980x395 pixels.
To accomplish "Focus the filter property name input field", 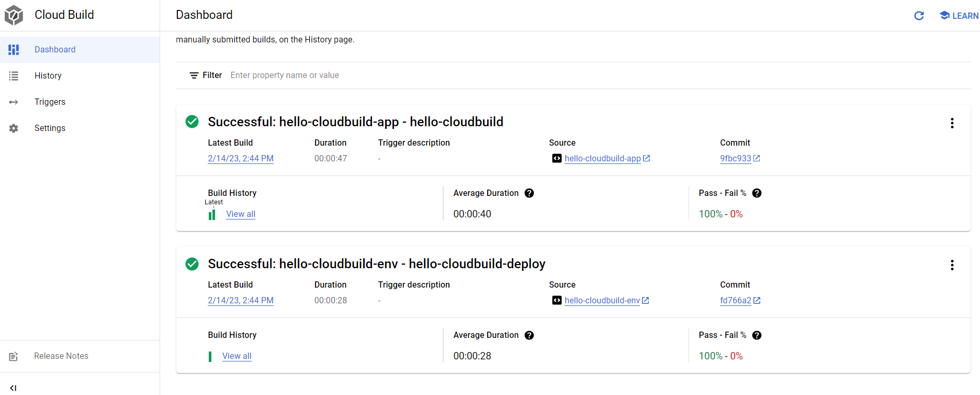I will pos(599,75).
